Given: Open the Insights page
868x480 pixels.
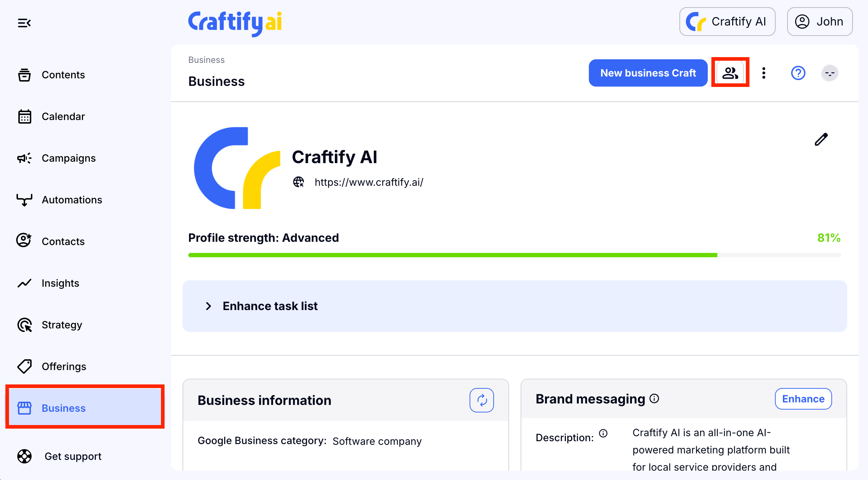Looking at the screenshot, I should point(60,283).
